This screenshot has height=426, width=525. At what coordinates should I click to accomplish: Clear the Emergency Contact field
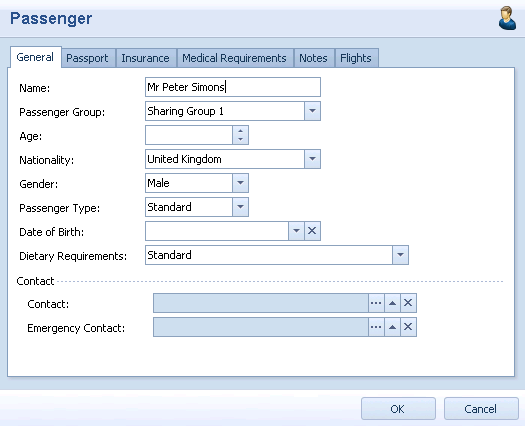[x=408, y=327]
